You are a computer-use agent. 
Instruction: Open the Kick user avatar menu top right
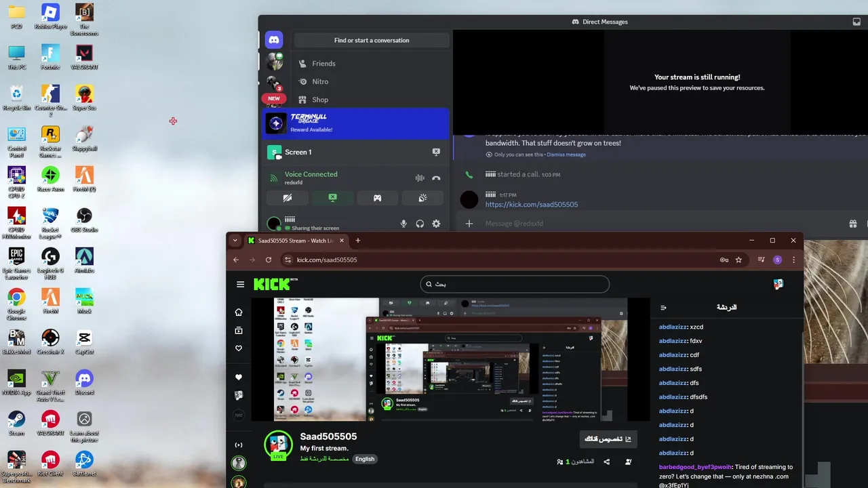[x=778, y=285]
